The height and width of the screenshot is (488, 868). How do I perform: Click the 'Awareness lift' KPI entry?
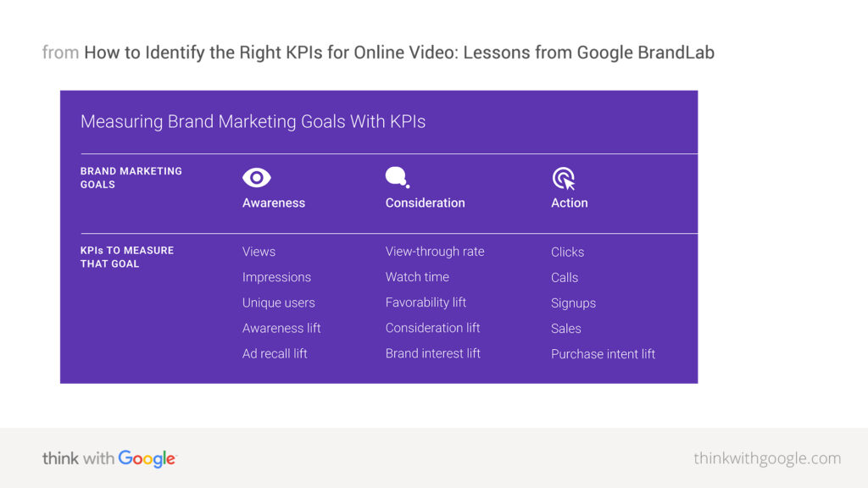(281, 328)
